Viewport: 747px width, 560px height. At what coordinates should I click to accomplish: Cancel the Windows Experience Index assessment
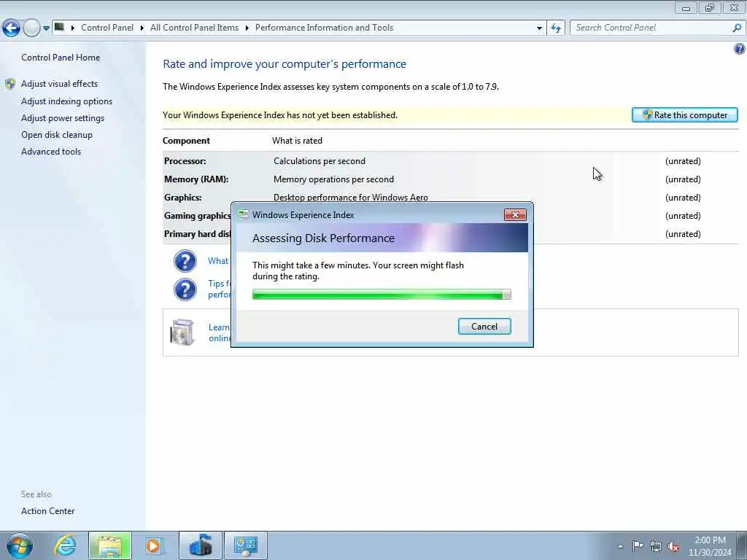[x=484, y=326]
